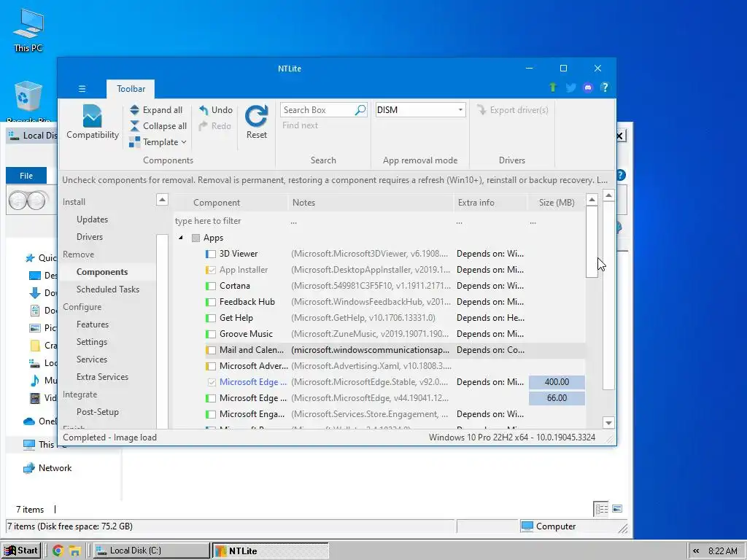Sort by the Size (MB) column header
This screenshot has width=747, height=560.
click(557, 203)
